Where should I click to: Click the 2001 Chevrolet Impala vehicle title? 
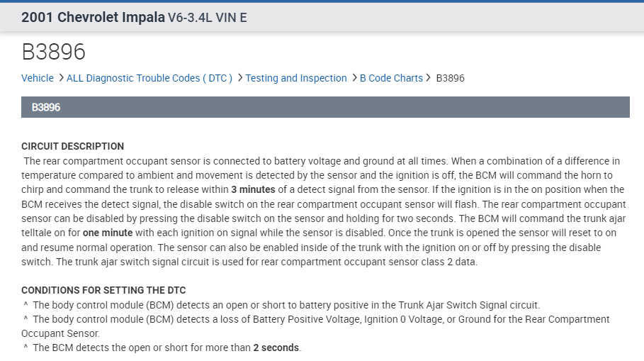point(93,17)
